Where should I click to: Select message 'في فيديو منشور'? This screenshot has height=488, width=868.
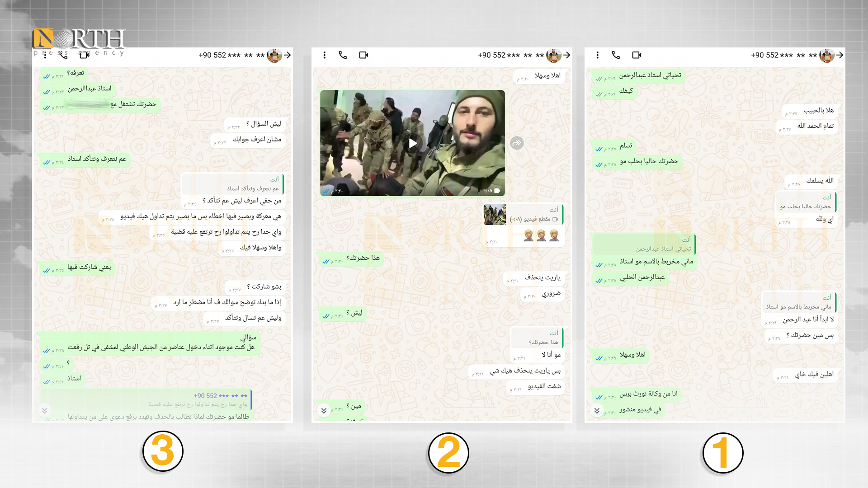[x=628, y=410]
